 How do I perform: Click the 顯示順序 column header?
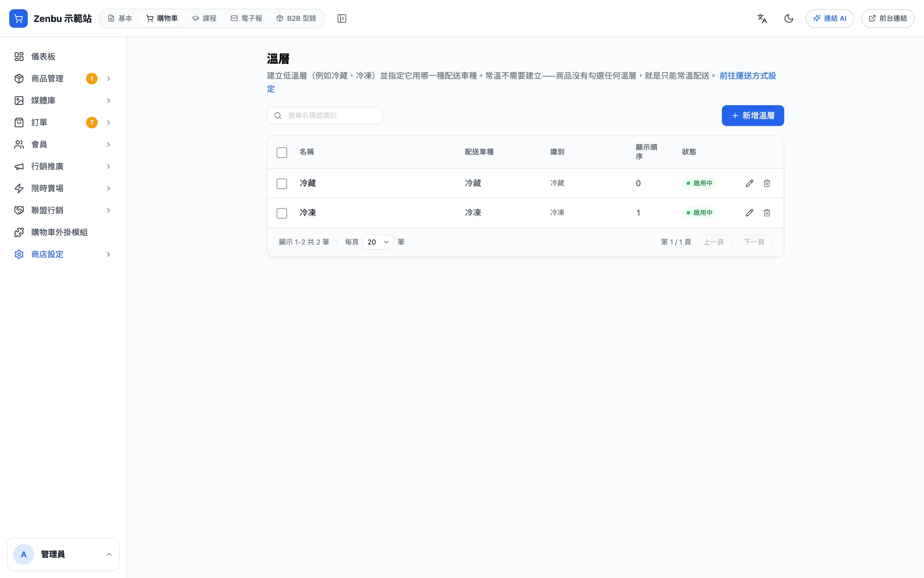(646, 152)
